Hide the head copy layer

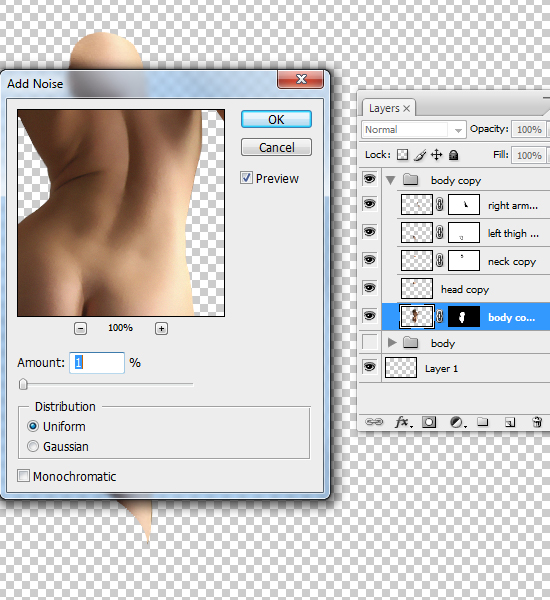click(369, 288)
